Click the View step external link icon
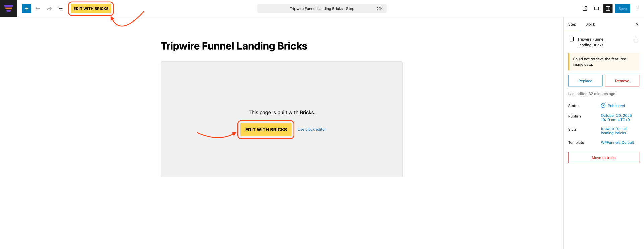The width and height of the screenshot is (644, 249). pos(585,9)
